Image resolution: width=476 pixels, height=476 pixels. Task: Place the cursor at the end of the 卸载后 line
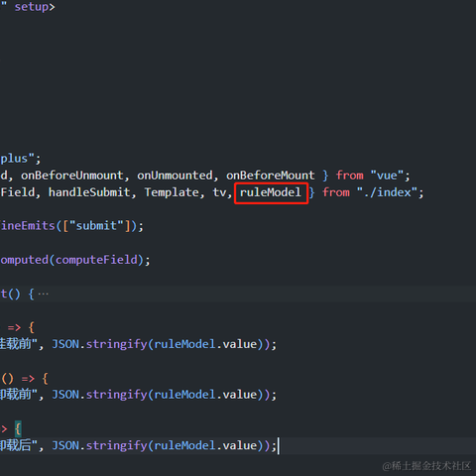pyautogui.click(x=279, y=445)
